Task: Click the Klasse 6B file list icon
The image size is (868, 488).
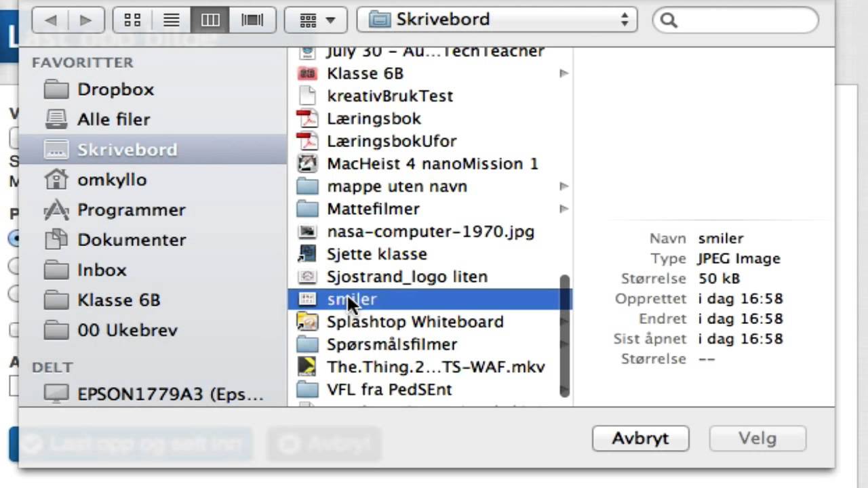Action: coord(308,73)
